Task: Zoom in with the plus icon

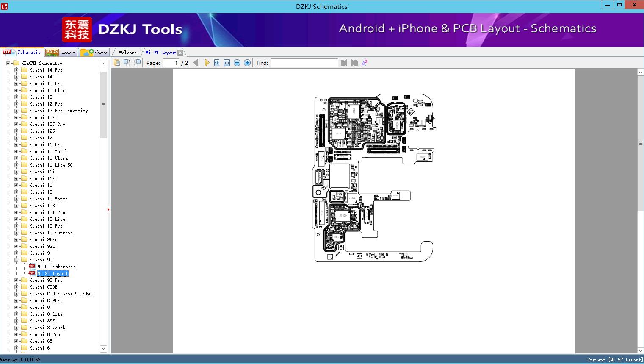Action: pyautogui.click(x=247, y=63)
